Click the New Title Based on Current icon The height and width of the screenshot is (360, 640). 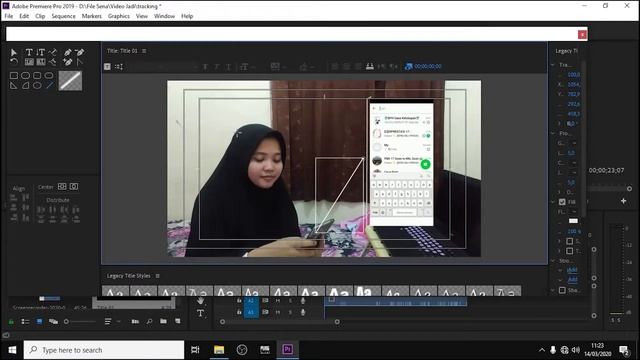coord(107,67)
